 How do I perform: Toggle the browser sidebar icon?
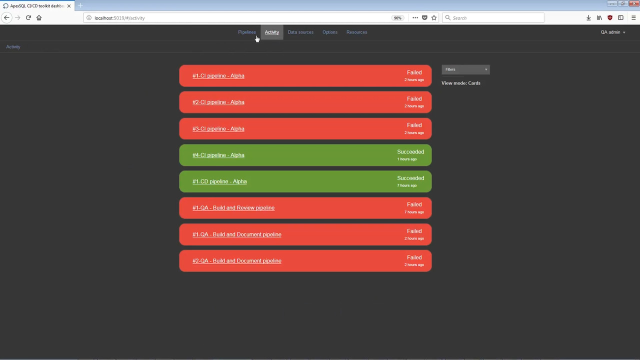pyautogui.click(x=621, y=18)
